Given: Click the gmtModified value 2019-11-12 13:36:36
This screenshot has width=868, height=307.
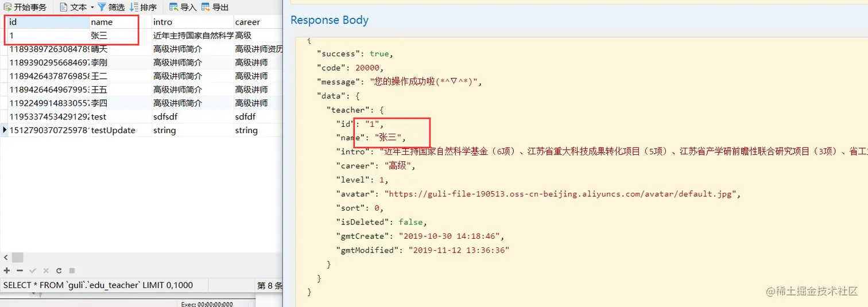Looking at the screenshot, I should pos(459,250).
